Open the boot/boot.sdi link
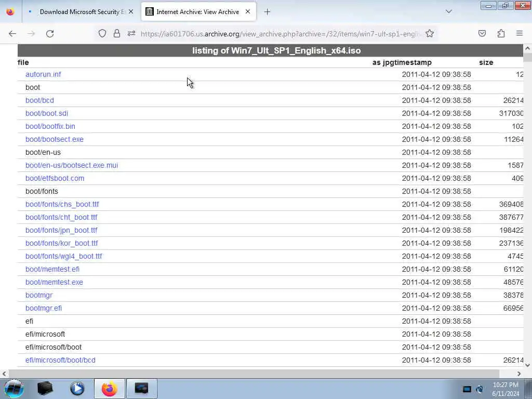 tap(47, 113)
